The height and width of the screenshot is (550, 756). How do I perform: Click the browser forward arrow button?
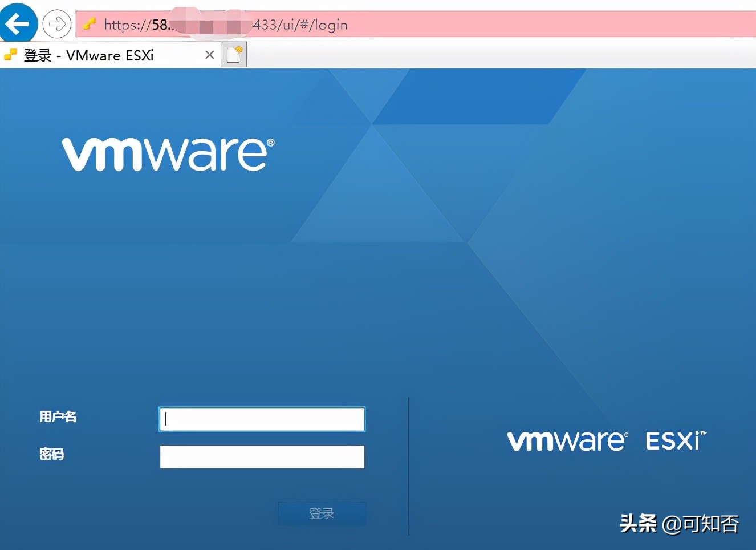57,24
